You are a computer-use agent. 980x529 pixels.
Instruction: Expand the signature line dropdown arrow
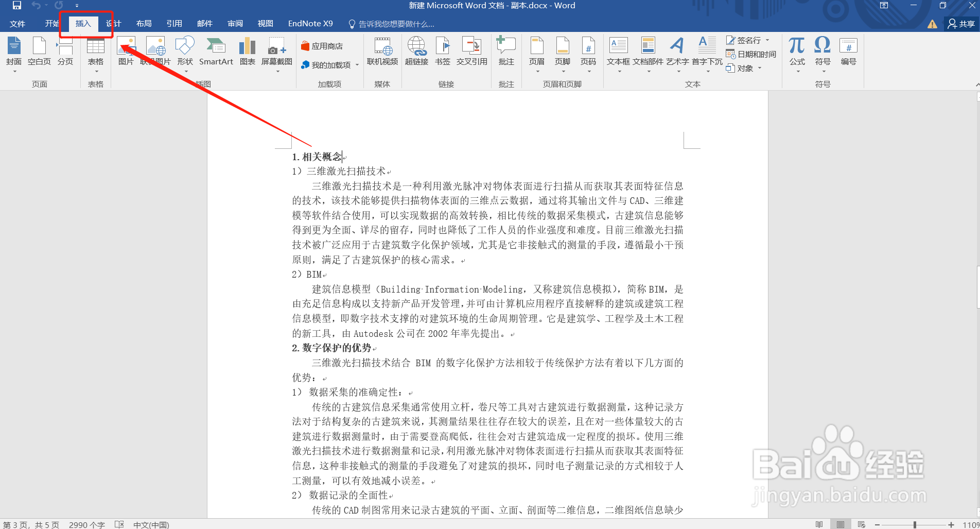click(767, 40)
